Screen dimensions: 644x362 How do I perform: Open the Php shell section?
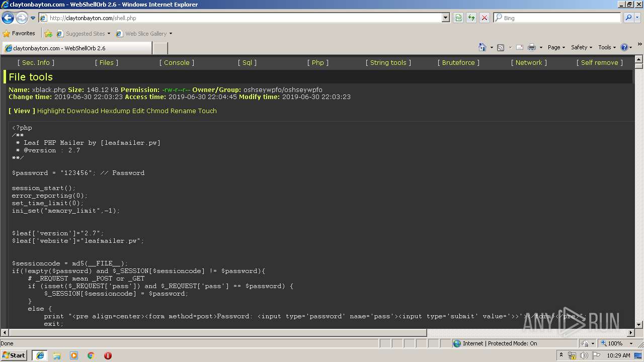point(317,63)
